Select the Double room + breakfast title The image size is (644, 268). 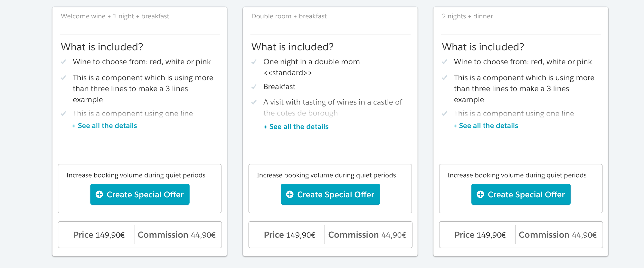coord(289,16)
